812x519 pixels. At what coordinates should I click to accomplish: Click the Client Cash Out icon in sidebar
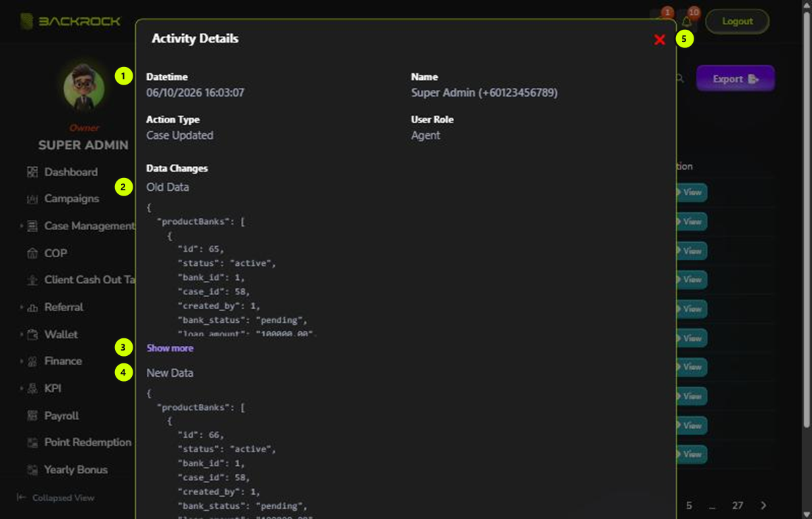tap(32, 280)
